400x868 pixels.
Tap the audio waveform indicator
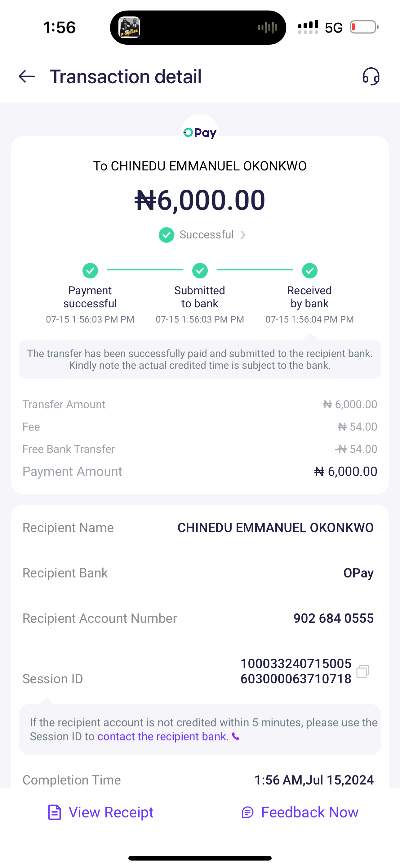click(268, 28)
